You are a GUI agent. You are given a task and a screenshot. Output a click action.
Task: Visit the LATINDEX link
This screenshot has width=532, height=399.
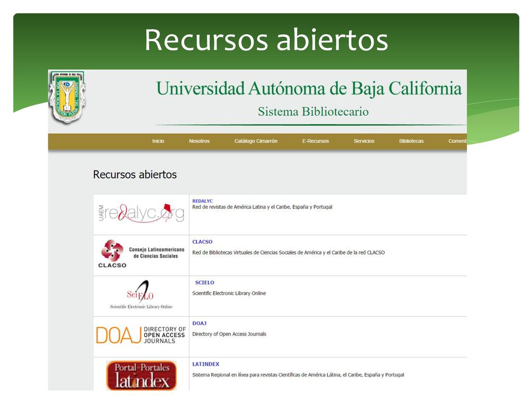tap(206, 364)
